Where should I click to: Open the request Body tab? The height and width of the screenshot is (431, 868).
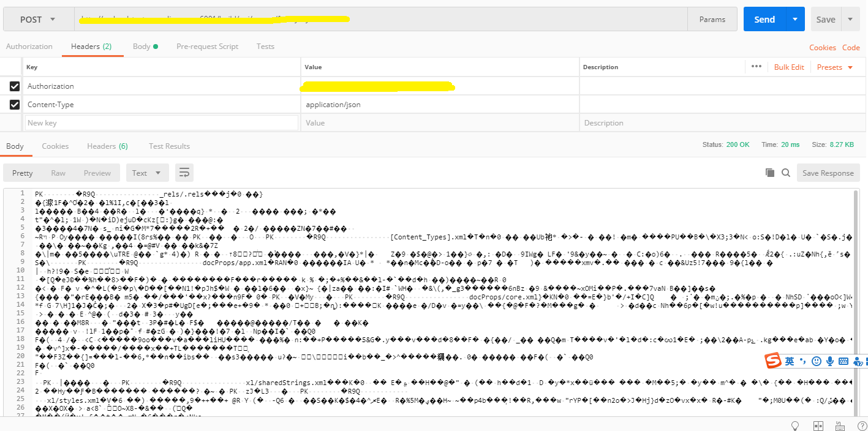click(x=145, y=47)
